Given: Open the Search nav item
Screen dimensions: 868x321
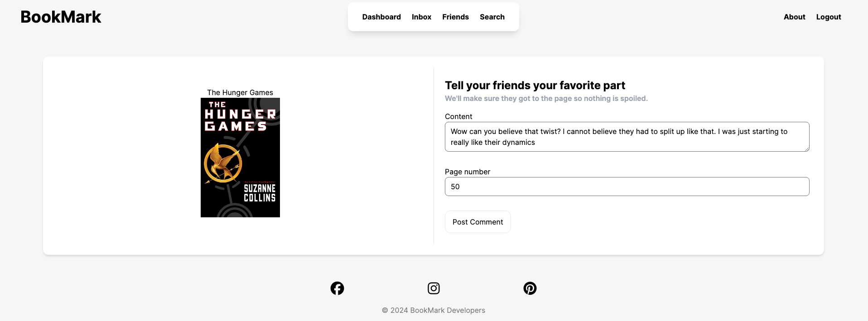Looking at the screenshot, I should (492, 17).
